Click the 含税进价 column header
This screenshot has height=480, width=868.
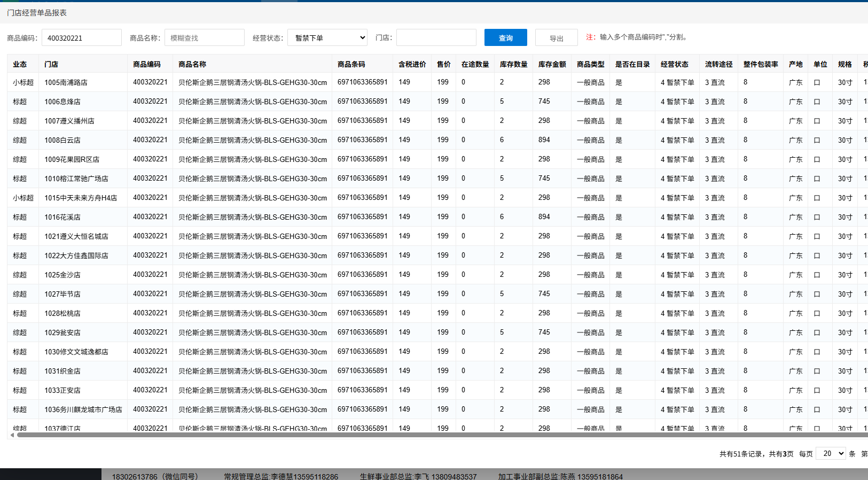click(412, 64)
